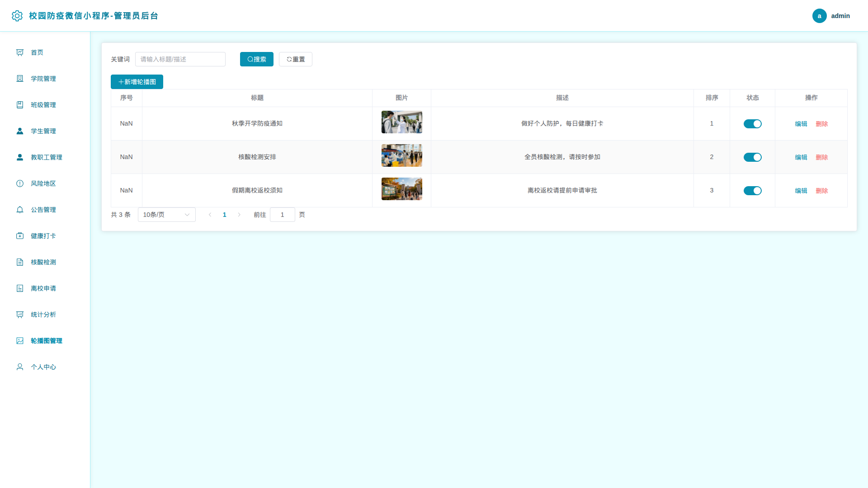
Task: Select 轮播图管理 menu item
Action: (45, 341)
